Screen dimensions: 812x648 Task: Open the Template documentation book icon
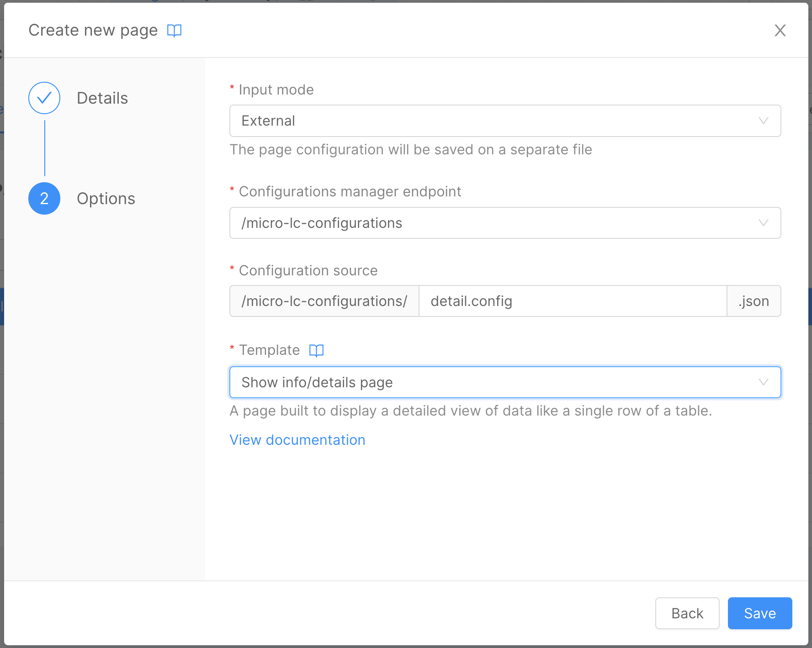[316, 350]
